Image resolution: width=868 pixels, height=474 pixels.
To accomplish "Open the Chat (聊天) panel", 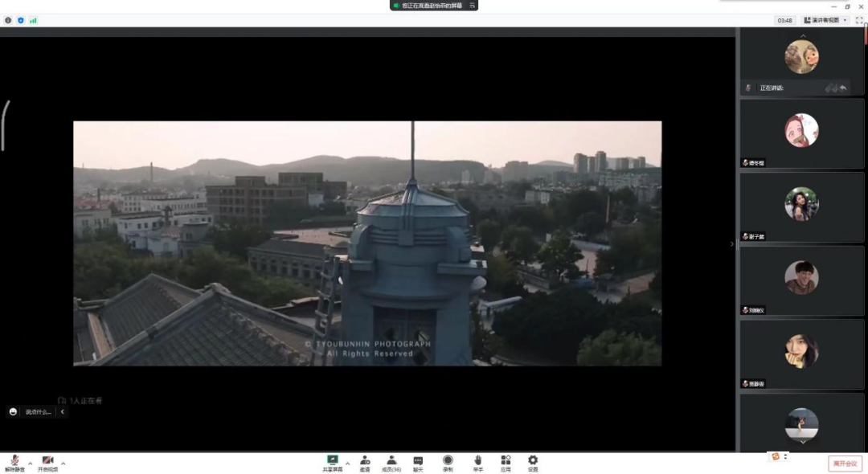I will (418, 462).
